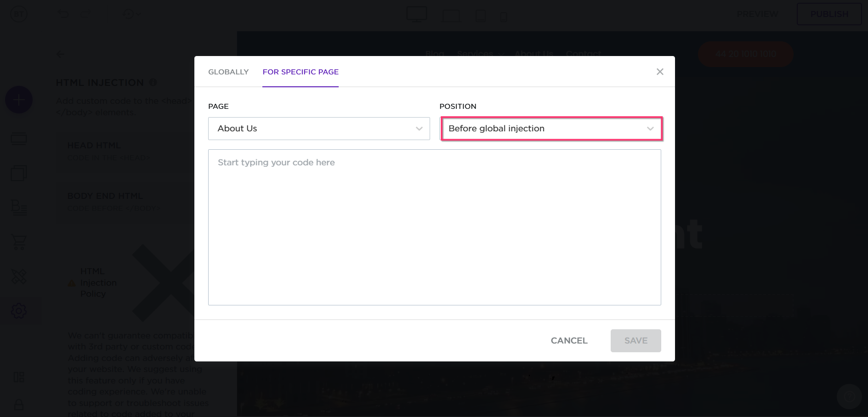Open the HTML Injection Policy notice
Image resolution: width=868 pixels, height=417 pixels.
(x=98, y=282)
